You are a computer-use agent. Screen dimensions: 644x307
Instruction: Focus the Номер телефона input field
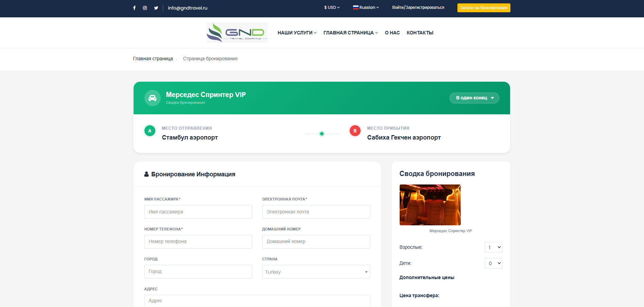198,242
